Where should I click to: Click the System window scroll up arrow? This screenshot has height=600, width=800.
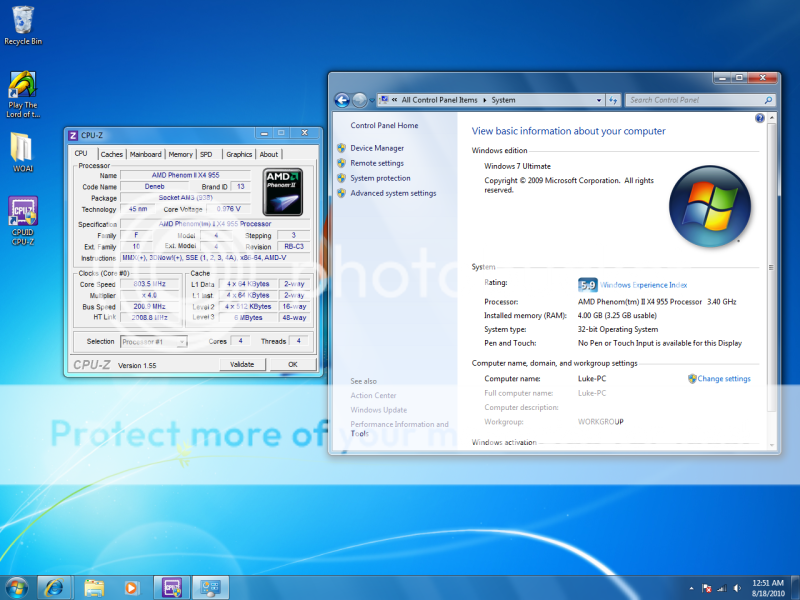(x=771, y=118)
